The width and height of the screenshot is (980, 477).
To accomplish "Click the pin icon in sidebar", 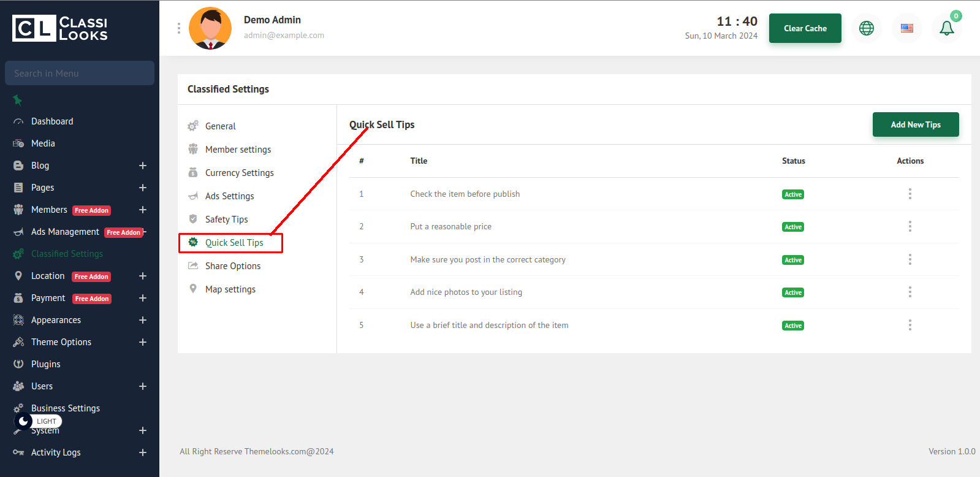I will [x=17, y=100].
